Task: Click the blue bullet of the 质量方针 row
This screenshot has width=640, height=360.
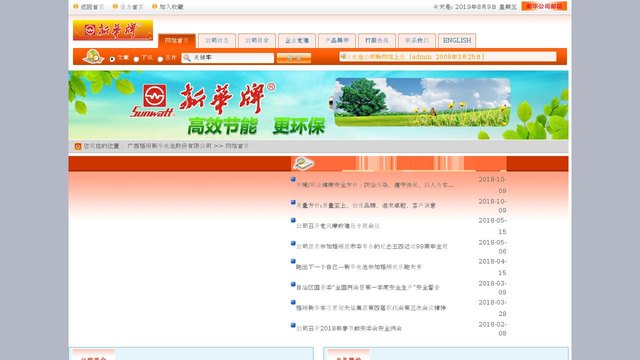Action: pos(293,202)
